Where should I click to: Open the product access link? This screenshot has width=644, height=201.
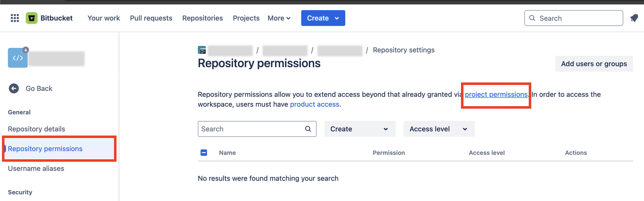[x=315, y=104]
